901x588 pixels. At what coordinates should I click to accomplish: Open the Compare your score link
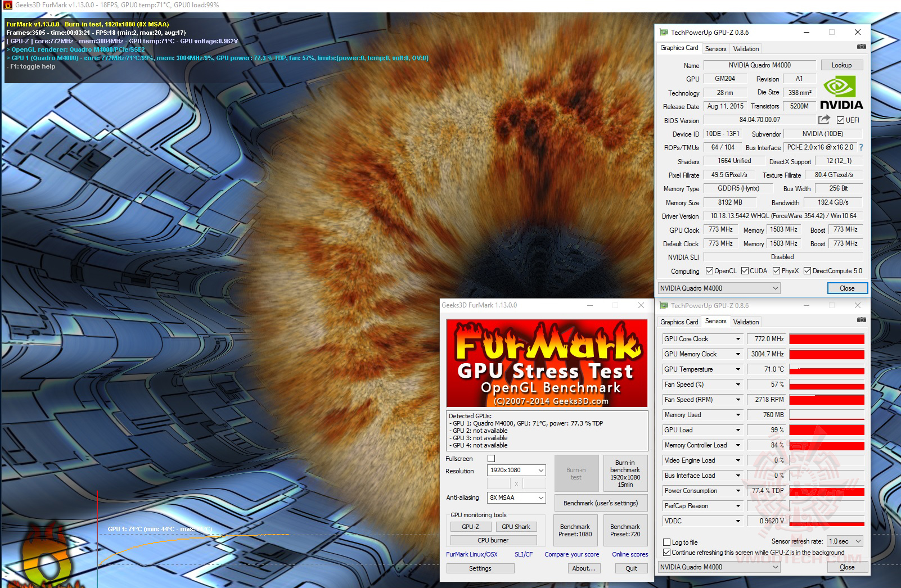point(572,554)
